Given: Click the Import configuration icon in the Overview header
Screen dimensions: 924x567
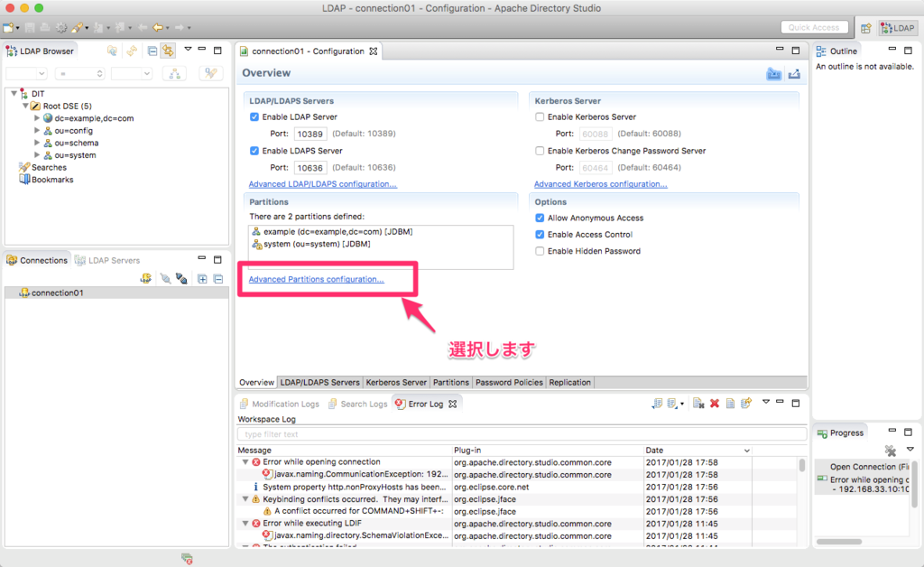Looking at the screenshot, I should coord(773,74).
